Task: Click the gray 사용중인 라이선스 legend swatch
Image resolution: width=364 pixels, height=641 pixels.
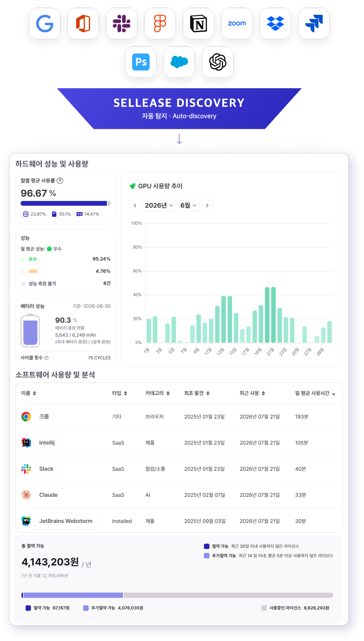Action: 264,608
